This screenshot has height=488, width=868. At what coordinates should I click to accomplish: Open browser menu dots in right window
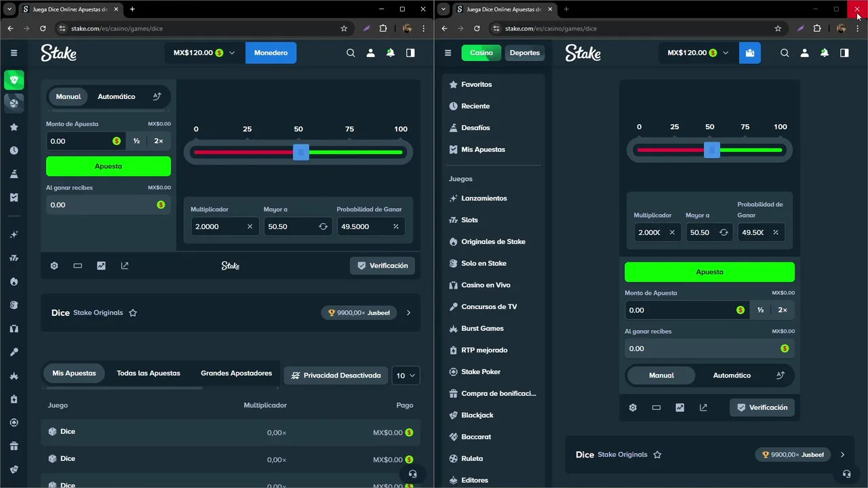click(x=858, y=28)
